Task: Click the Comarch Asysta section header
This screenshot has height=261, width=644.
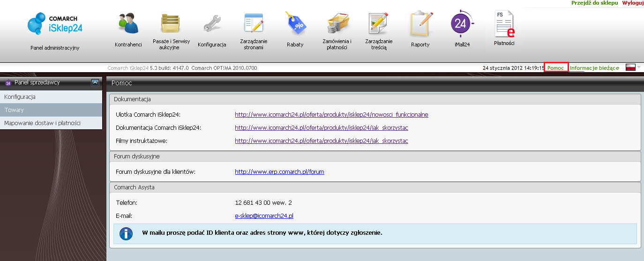Action: click(375, 187)
